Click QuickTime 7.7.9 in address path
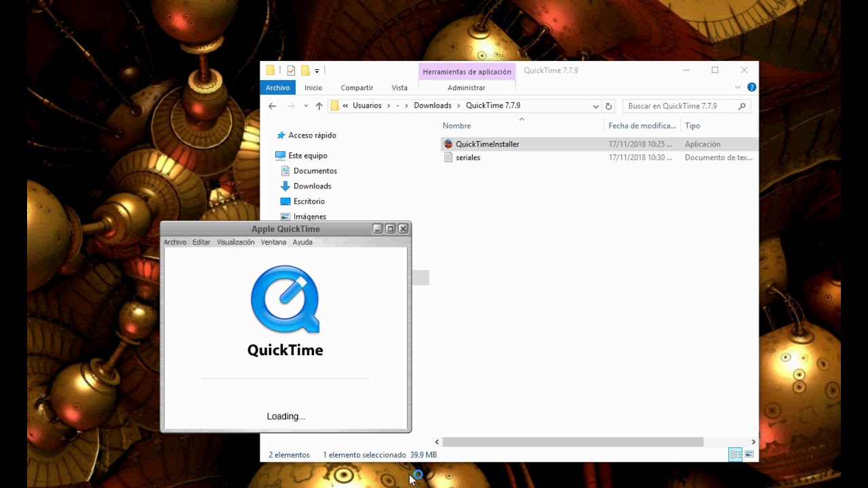868x488 pixels. [x=493, y=106]
